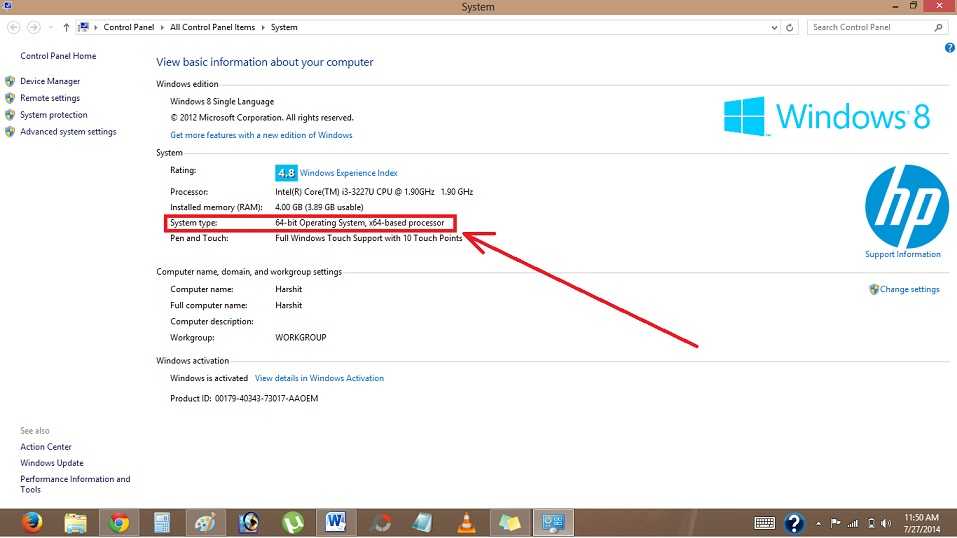Click All Control Panel Items breadcrumb
Viewport: 957px width, 538px height.
pos(212,27)
